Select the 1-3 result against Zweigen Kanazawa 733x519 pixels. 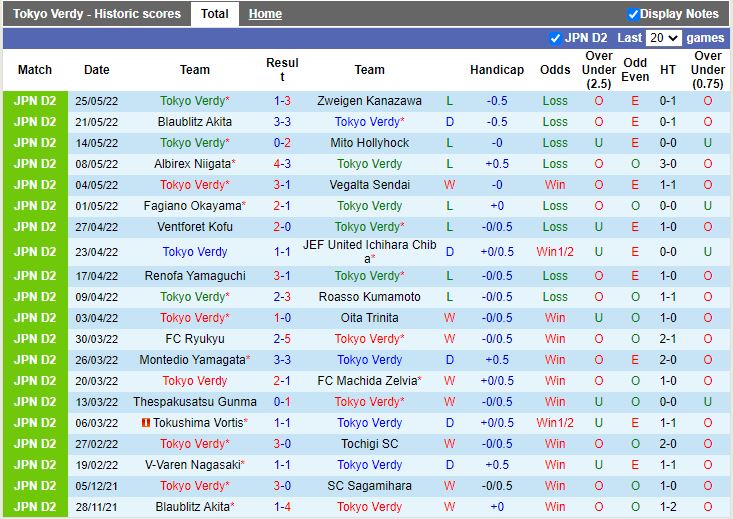tap(282, 101)
